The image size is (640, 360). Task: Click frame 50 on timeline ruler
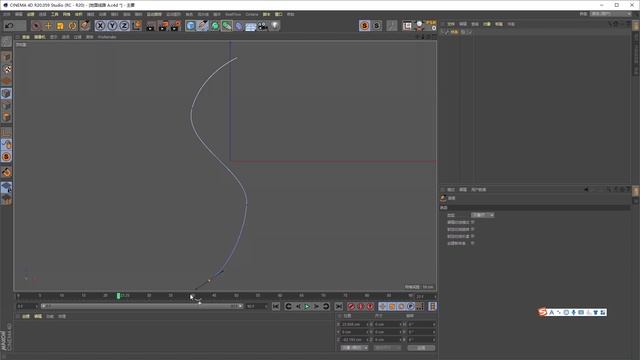click(236, 296)
